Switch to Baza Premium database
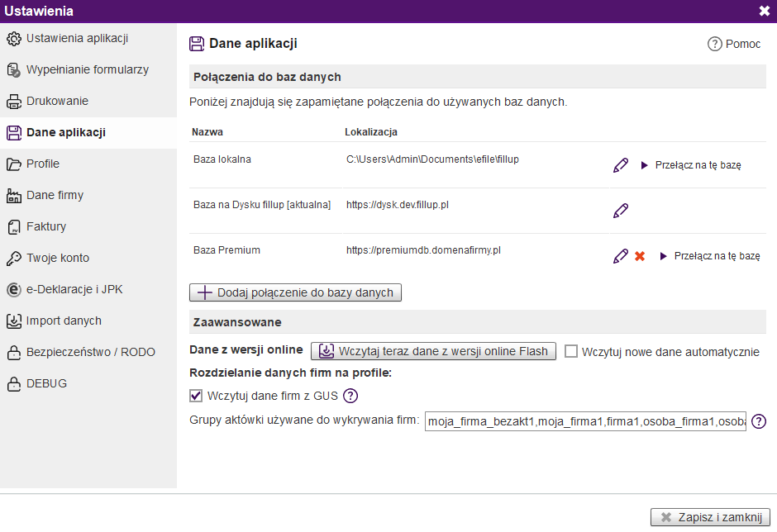Screen dimensions: 777x532 click(x=709, y=256)
